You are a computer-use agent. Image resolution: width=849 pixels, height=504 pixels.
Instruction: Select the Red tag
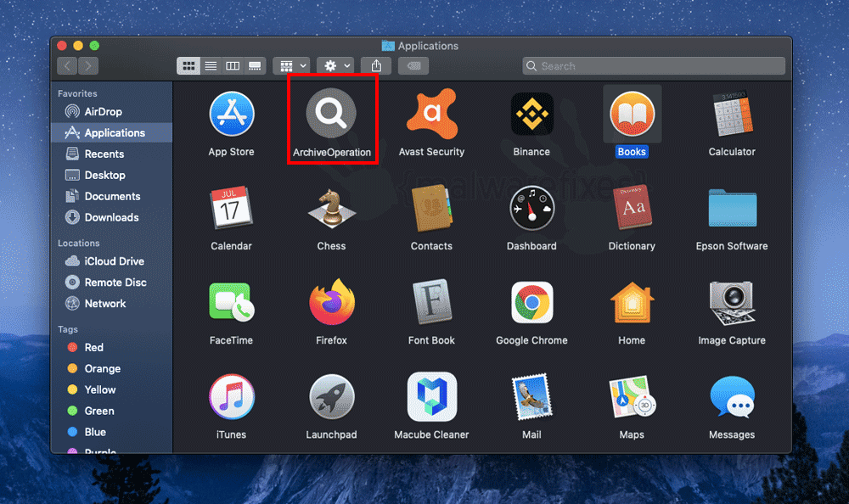111,347
